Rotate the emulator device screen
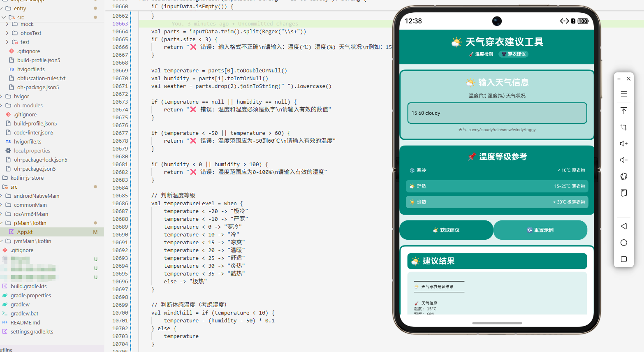Image resolution: width=644 pixels, height=352 pixels. point(624,176)
